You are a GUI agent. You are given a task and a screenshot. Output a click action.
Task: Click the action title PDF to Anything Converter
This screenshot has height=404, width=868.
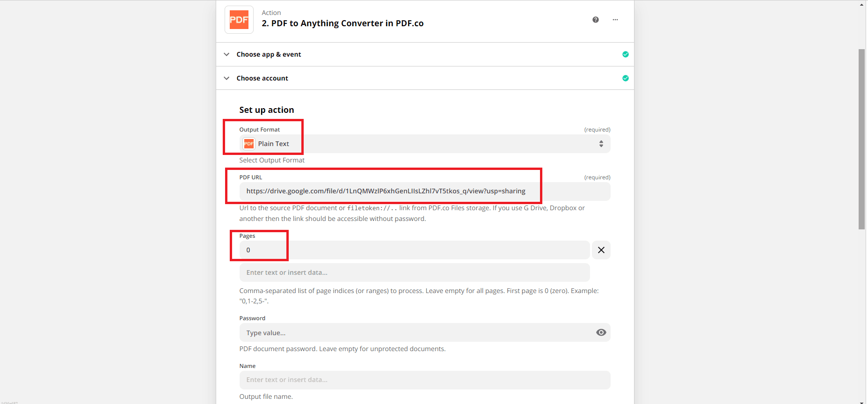pos(347,23)
